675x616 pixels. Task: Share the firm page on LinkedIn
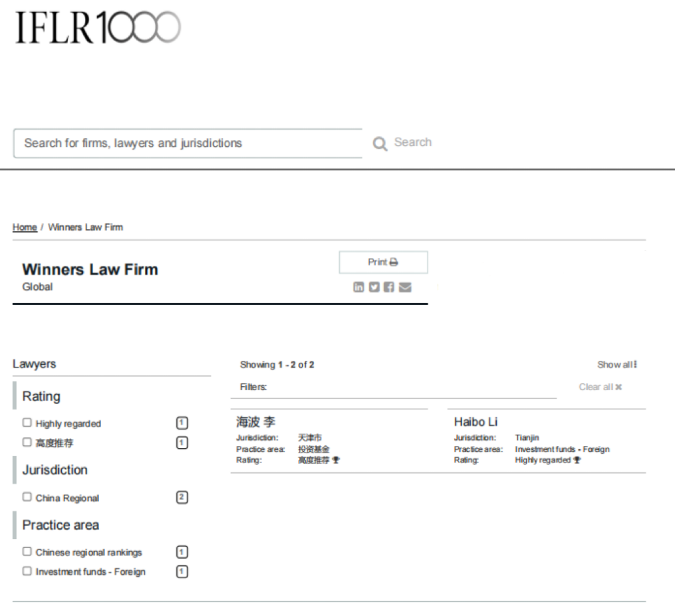click(358, 287)
